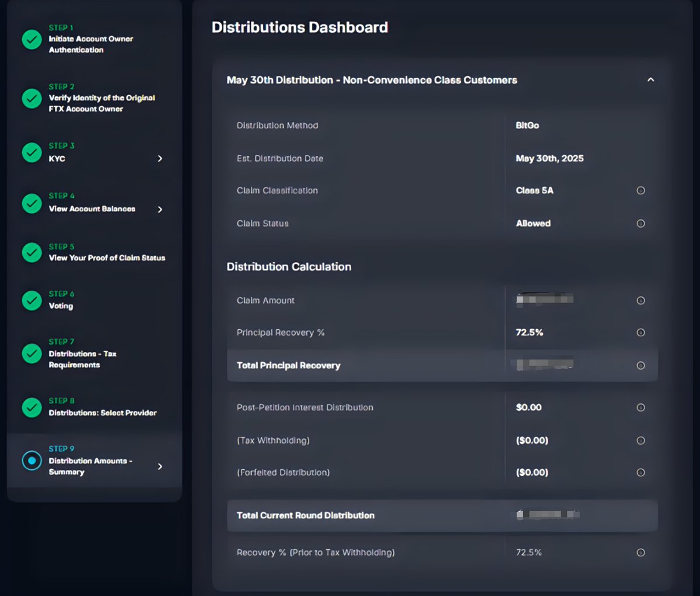The width and height of the screenshot is (700, 596).
Task: Click the Step 9 active radio indicator
Action: pyautogui.click(x=32, y=461)
